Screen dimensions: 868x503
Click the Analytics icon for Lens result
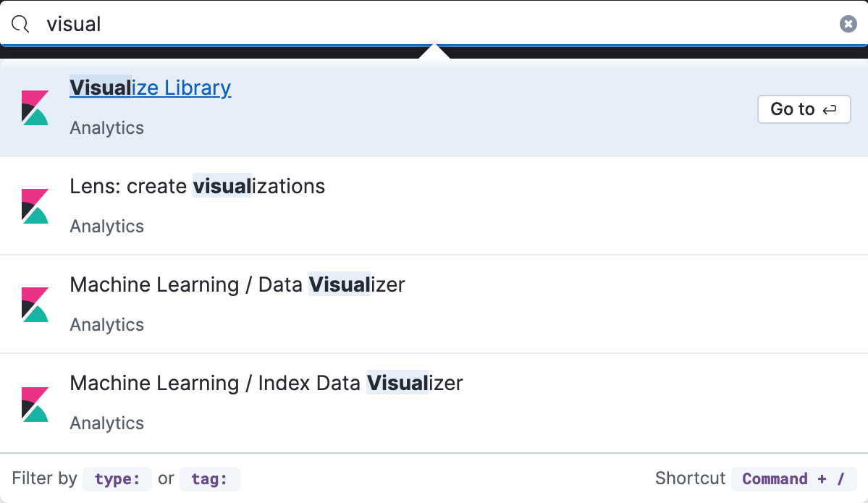pos(35,206)
